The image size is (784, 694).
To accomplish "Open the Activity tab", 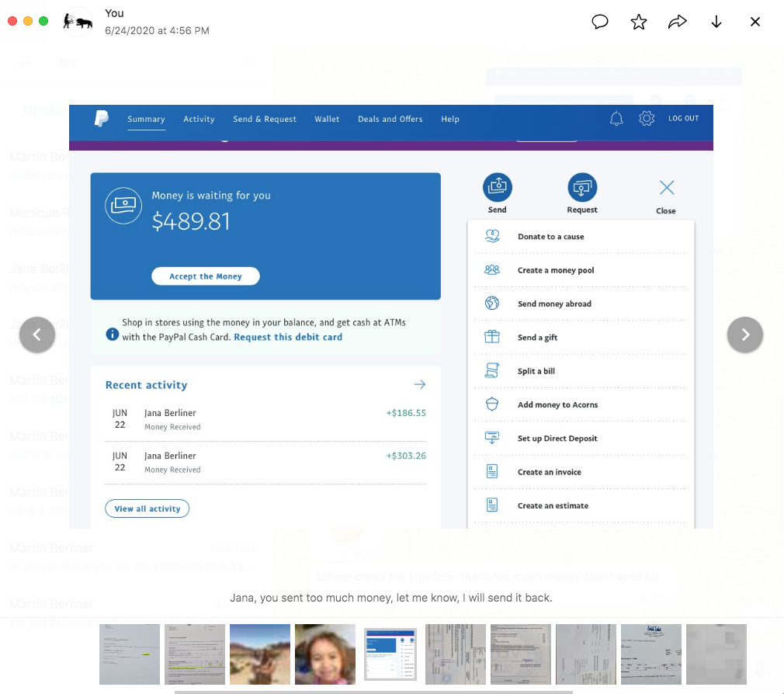I will coord(199,119).
